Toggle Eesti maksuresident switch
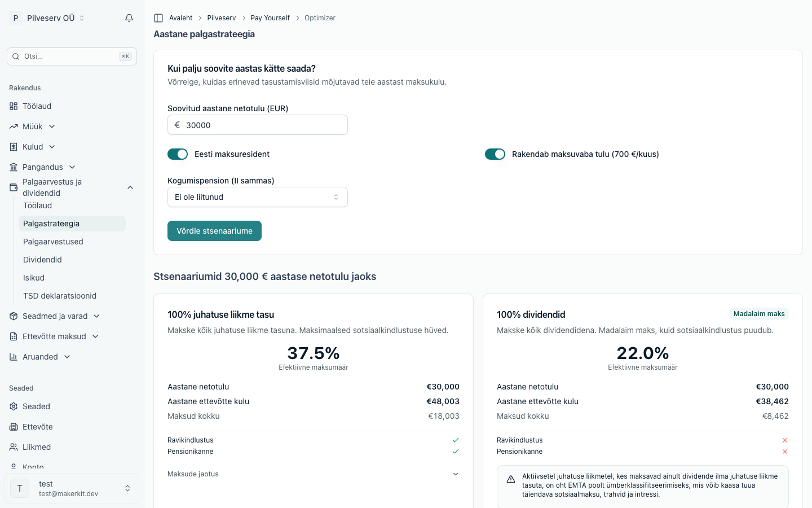 (x=178, y=154)
